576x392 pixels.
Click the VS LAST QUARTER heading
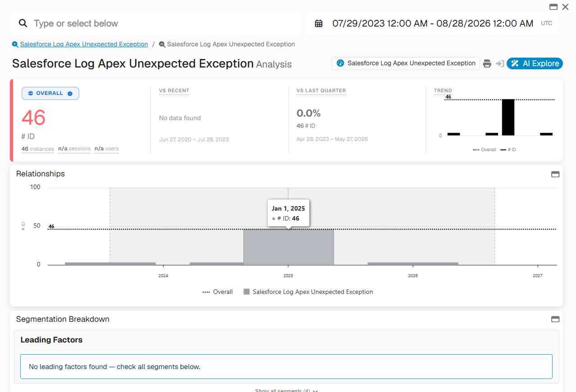tap(321, 90)
